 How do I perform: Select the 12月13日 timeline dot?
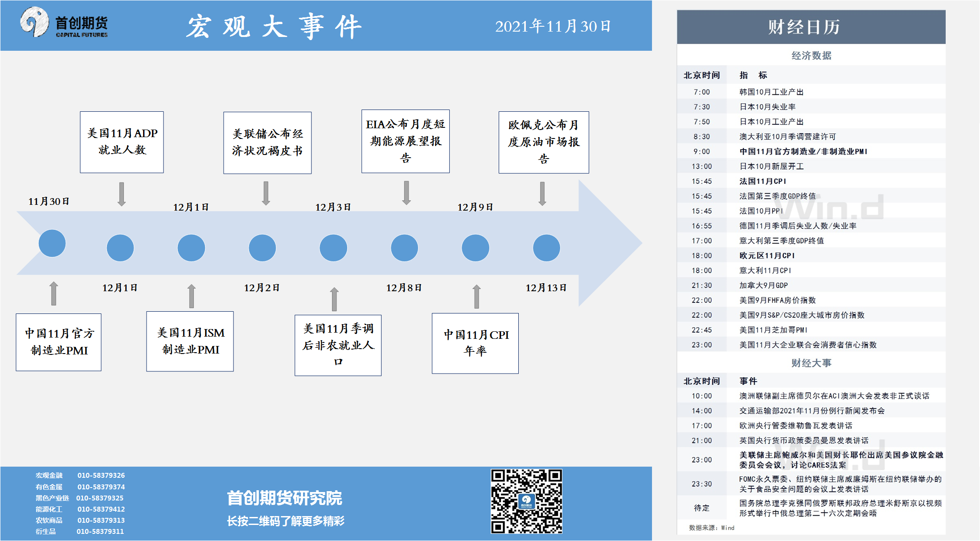[546, 248]
